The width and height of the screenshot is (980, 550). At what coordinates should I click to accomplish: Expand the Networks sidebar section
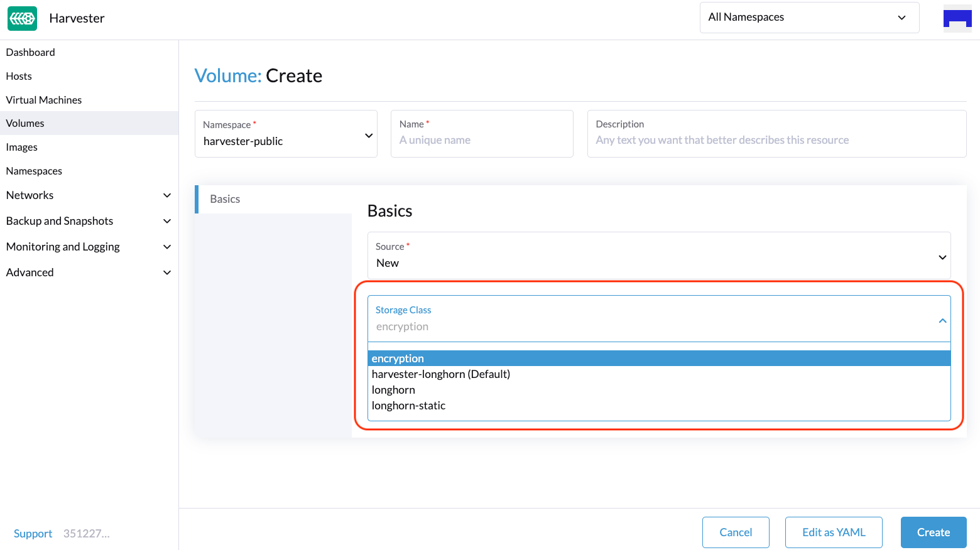pyautogui.click(x=167, y=195)
